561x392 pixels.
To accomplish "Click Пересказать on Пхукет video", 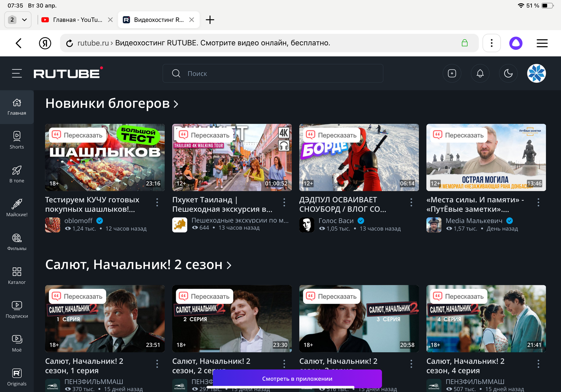I will point(205,135).
